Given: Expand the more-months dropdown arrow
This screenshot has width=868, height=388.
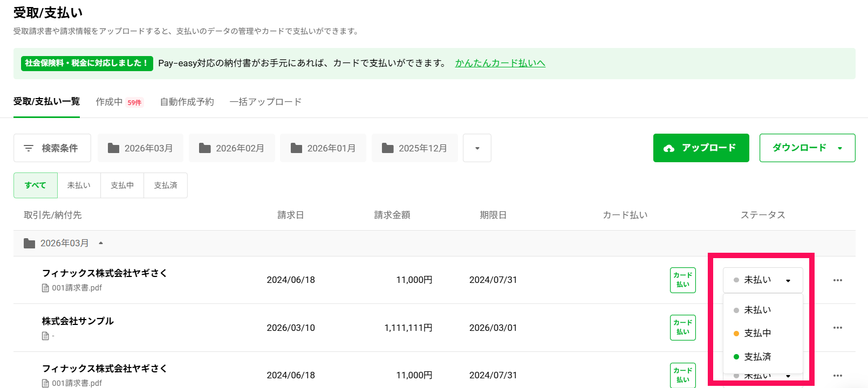Looking at the screenshot, I should pos(477,148).
